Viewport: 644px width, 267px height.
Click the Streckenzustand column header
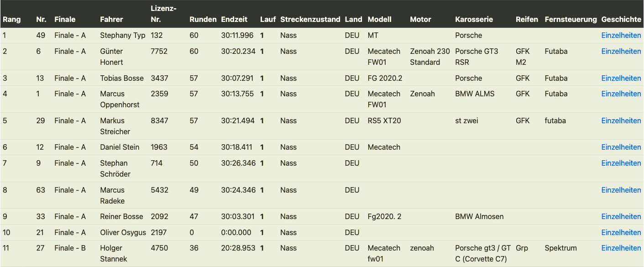310,19
